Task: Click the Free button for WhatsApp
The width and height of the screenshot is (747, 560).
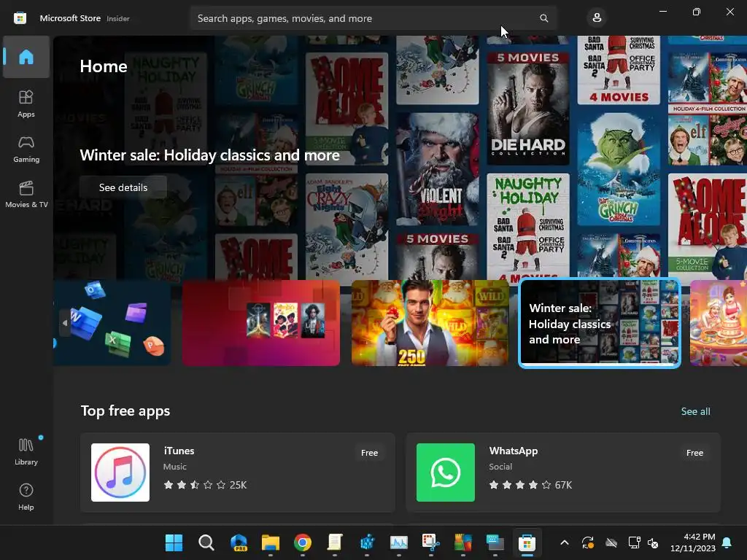Action: [x=694, y=452]
